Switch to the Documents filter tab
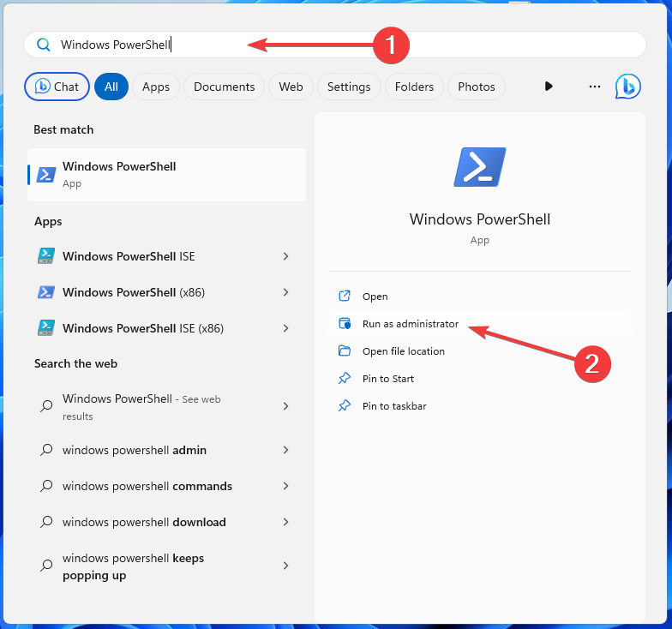 click(x=225, y=87)
